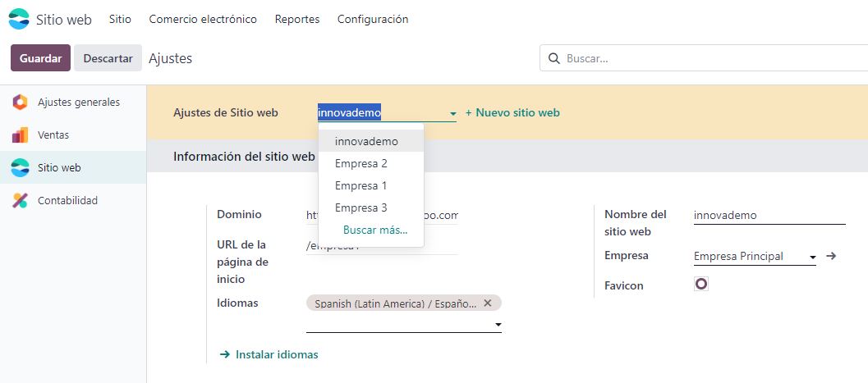
Task: Open Empresa Principal record arrow
Action: click(x=831, y=256)
